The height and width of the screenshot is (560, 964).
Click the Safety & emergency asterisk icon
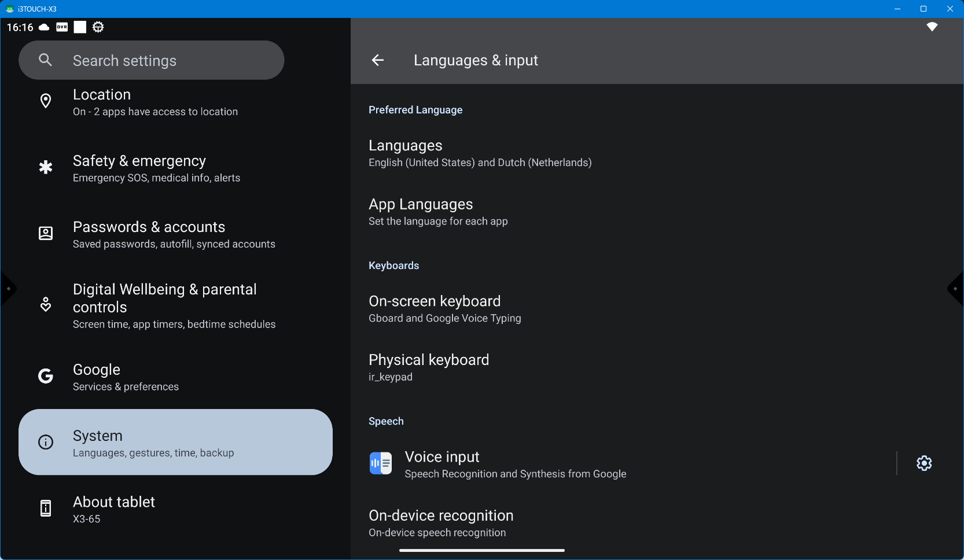pos(46,168)
